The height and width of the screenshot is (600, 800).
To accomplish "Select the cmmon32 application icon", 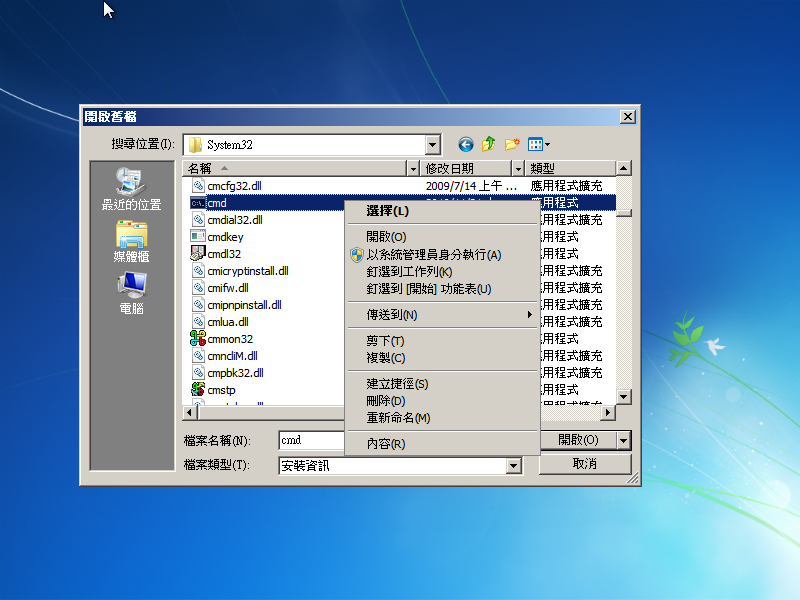I will 198,339.
